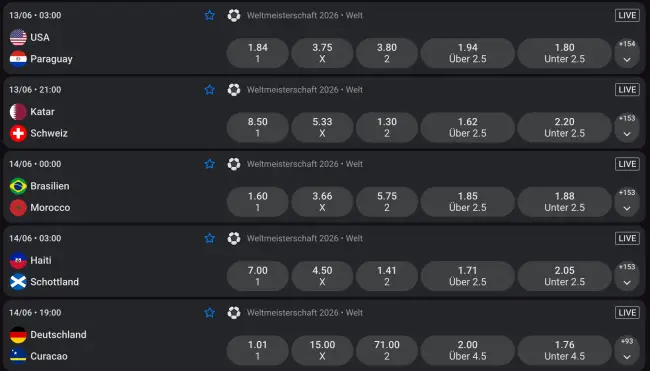
Task: Click the Deutschland flag icon
Action: point(18,335)
